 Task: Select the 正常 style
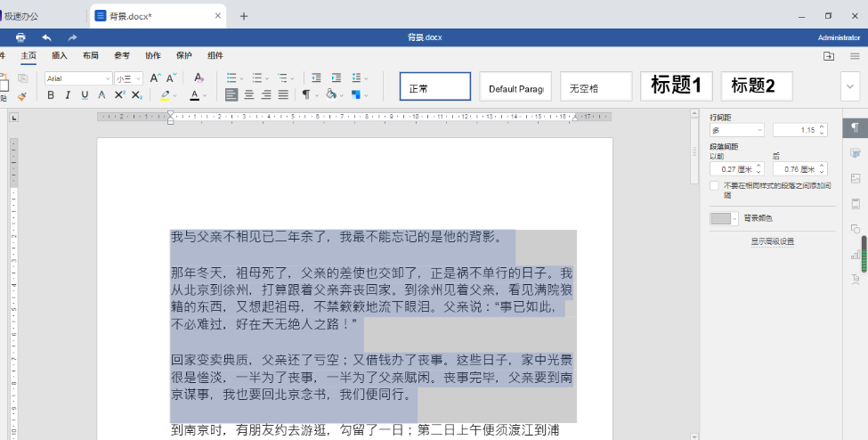click(x=435, y=86)
